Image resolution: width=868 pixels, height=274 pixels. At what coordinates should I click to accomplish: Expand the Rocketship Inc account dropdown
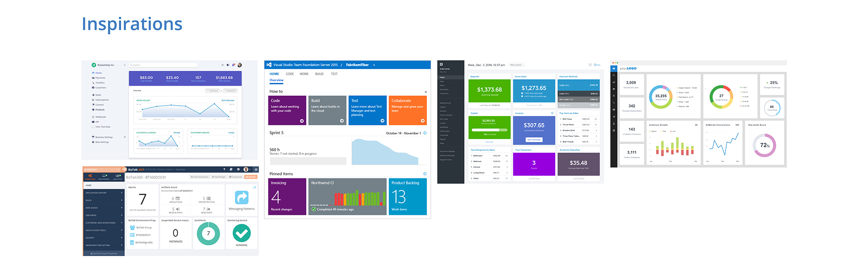tap(125, 65)
